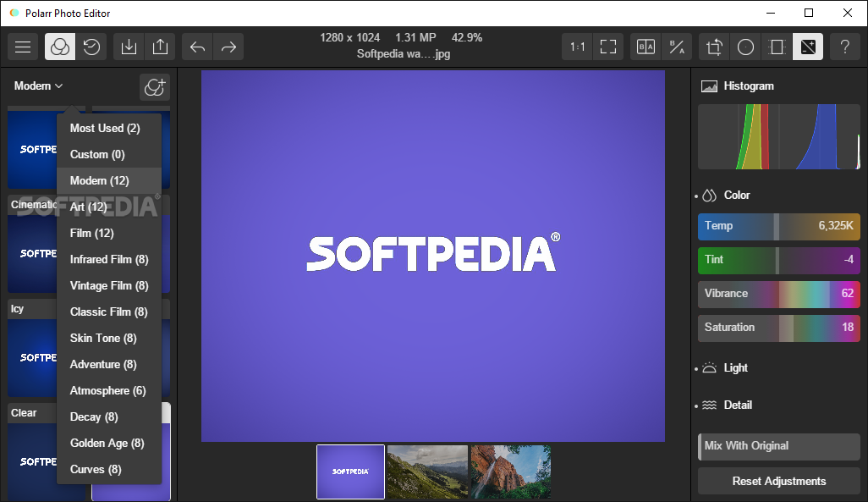Choose Art (12) category
Image resolution: width=868 pixels, height=502 pixels.
pos(109,207)
